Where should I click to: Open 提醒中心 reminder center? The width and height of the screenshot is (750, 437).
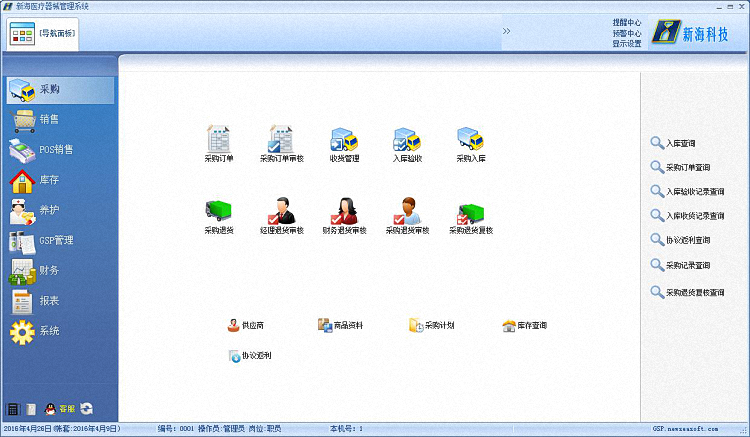coord(627,22)
